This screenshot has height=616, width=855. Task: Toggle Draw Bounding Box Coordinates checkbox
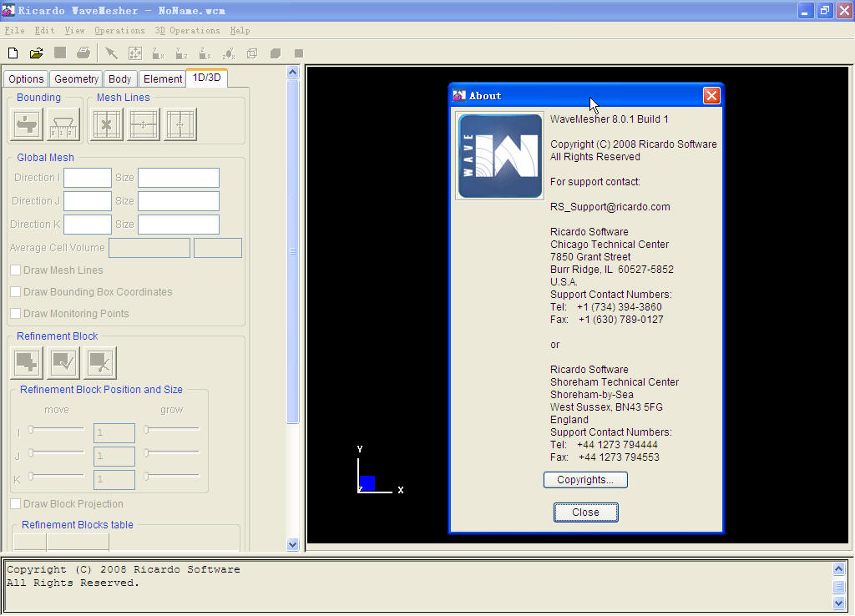16,292
